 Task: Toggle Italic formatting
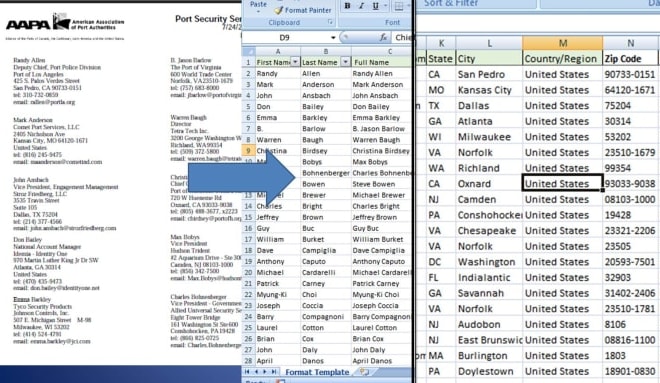361,6
